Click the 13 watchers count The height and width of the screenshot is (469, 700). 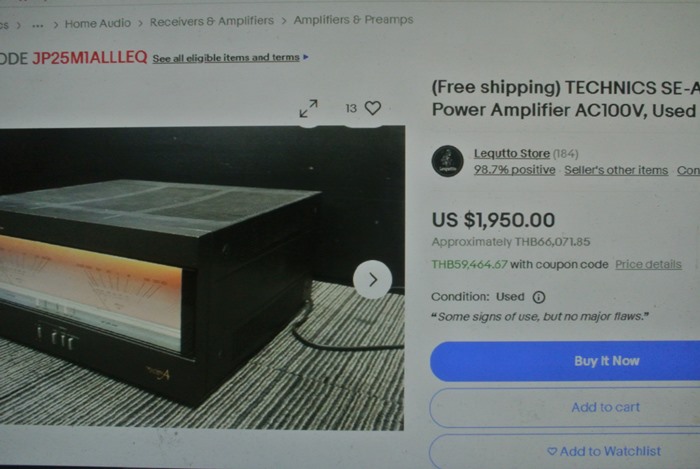pos(351,108)
